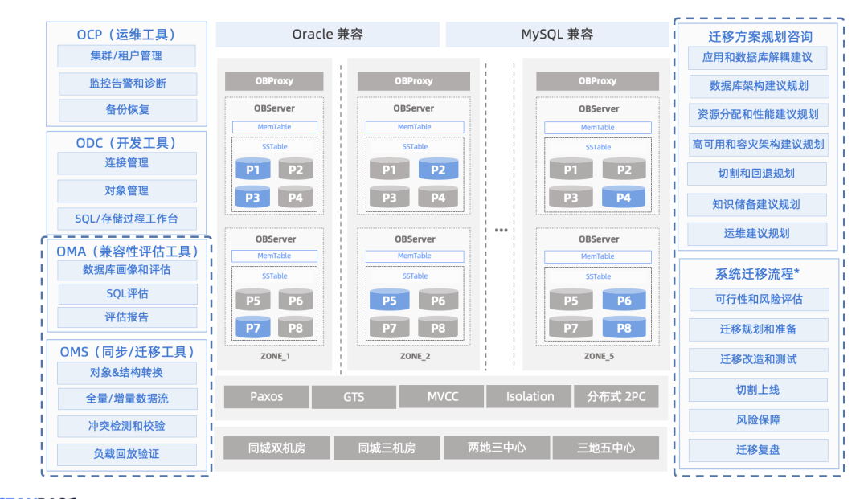Select the gray P5 cylinder in ZONE_5
This screenshot has width=868, height=499.
coord(571,300)
